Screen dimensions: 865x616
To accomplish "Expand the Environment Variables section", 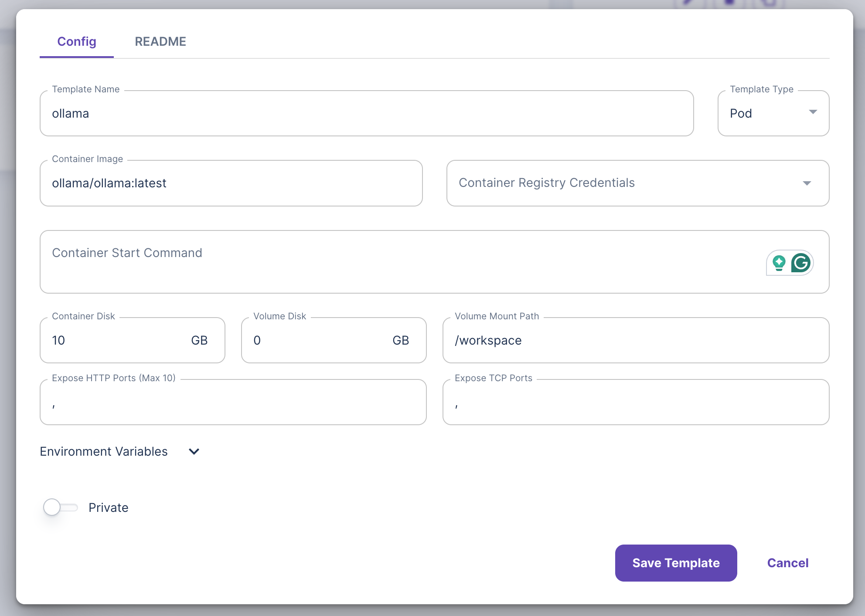I will coord(194,452).
